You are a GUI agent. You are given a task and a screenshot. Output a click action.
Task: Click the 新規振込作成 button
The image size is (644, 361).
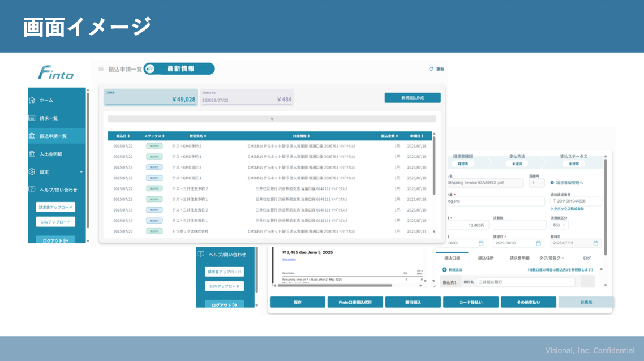(x=413, y=97)
